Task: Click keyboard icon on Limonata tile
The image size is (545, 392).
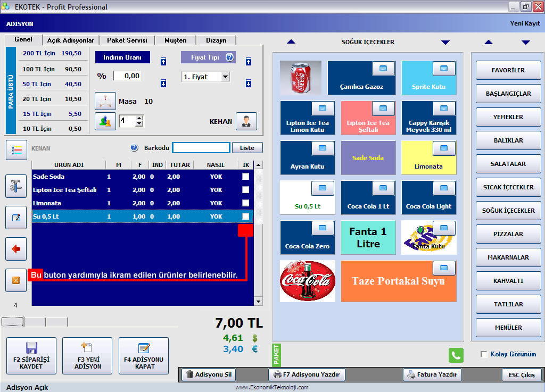Action: pos(444,148)
